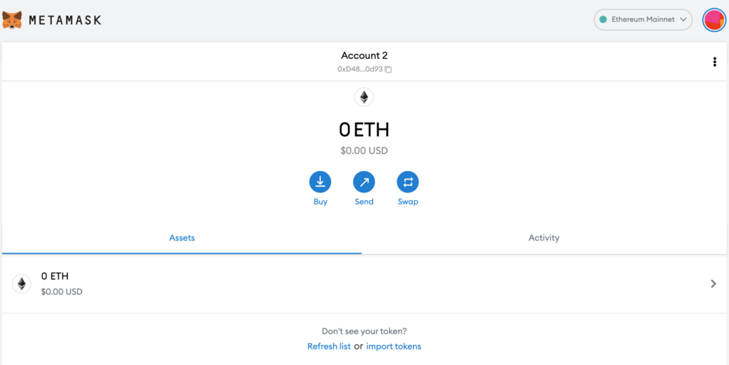Open the three-dot account options menu
Screen dimensions: 729x365
pos(715,62)
